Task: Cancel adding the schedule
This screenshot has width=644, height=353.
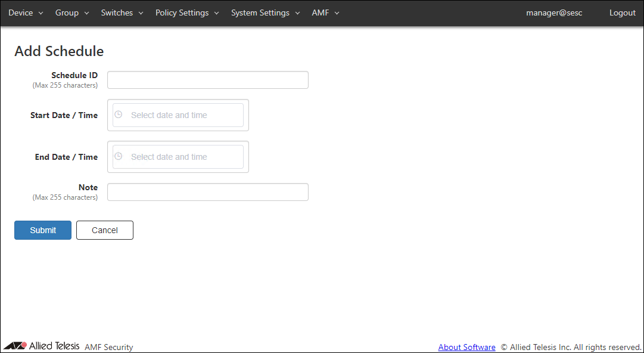Action: point(105,230)
